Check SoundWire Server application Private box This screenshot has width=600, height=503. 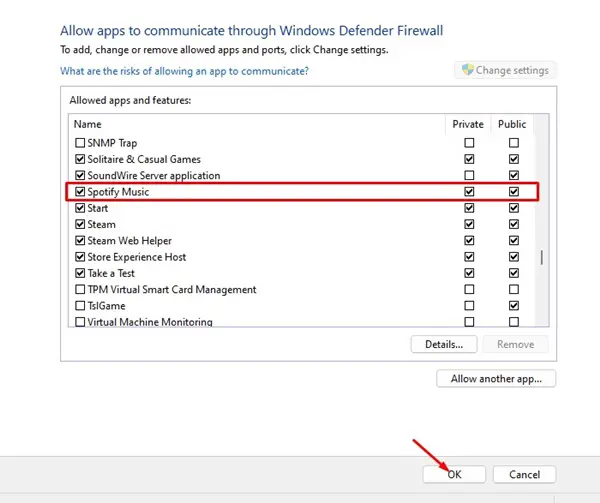click(469, 175)
